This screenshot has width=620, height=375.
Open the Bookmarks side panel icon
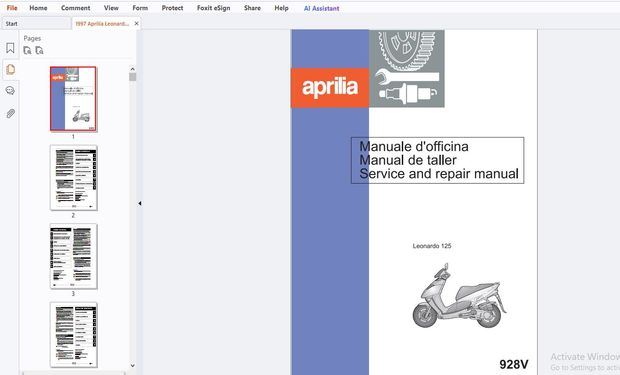pos(10,48)
